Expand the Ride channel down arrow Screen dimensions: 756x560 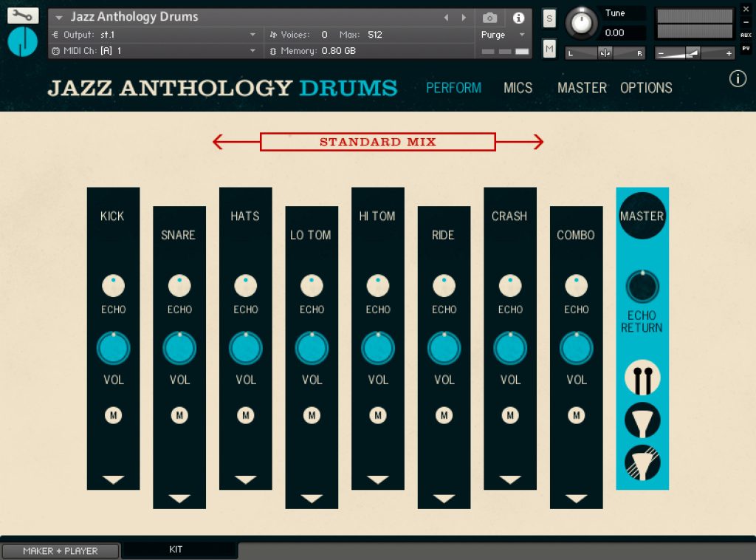click(x=444, y=498)
